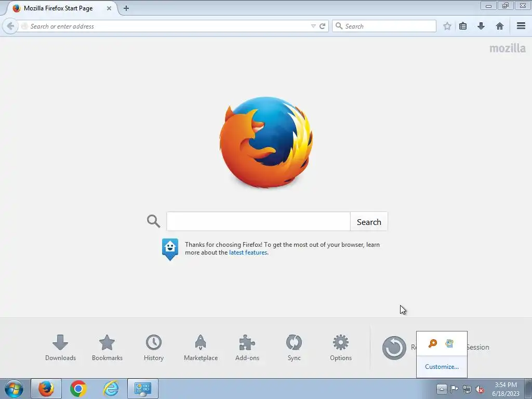The width and height of the screenshot is (532, 399).
Task: Launch Chrome from the taskbar
Action: (x=78, y=389)
